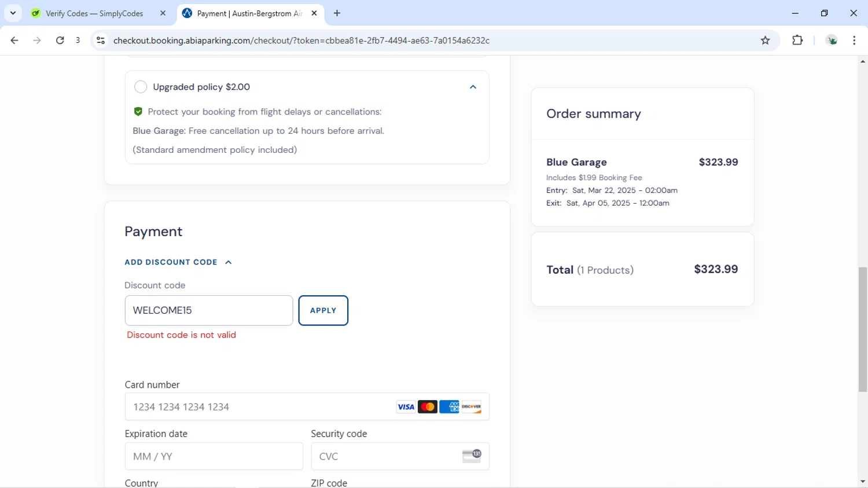Click the Discover card logo
Screen dimensions: 868x488
[x=472, y=407]
